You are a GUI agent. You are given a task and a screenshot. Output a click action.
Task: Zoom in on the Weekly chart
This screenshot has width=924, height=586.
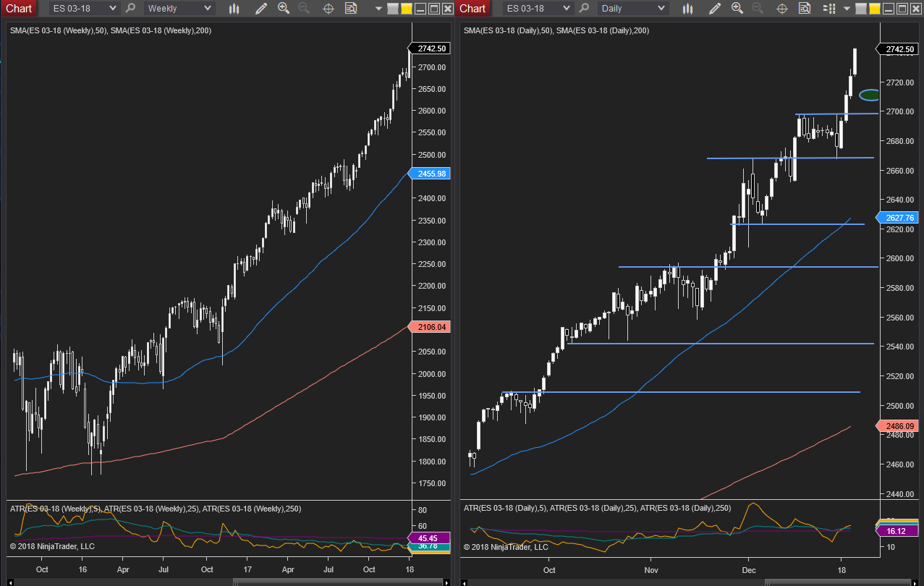point(284,8)
